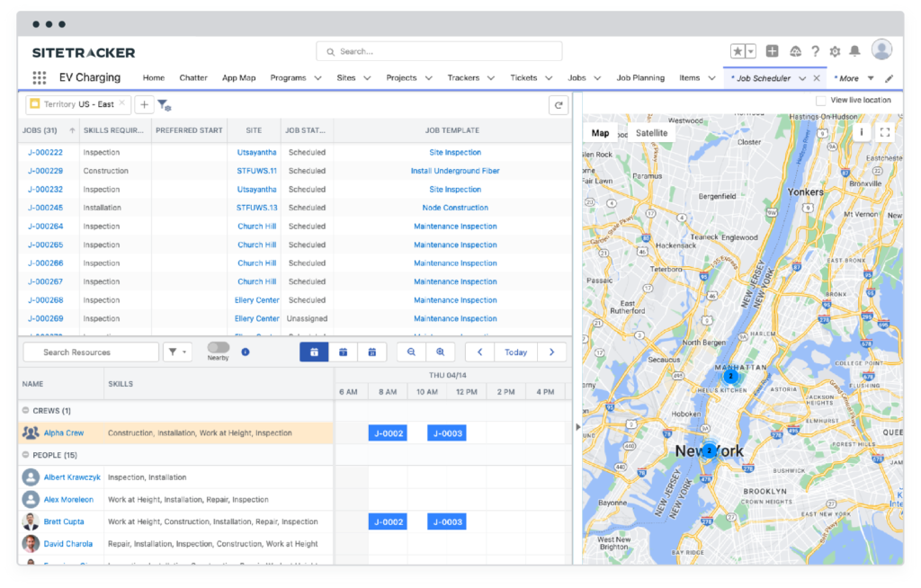Expand the Programs menu chevron
Viewport: 921px width, 588px height.
point(317,78)
